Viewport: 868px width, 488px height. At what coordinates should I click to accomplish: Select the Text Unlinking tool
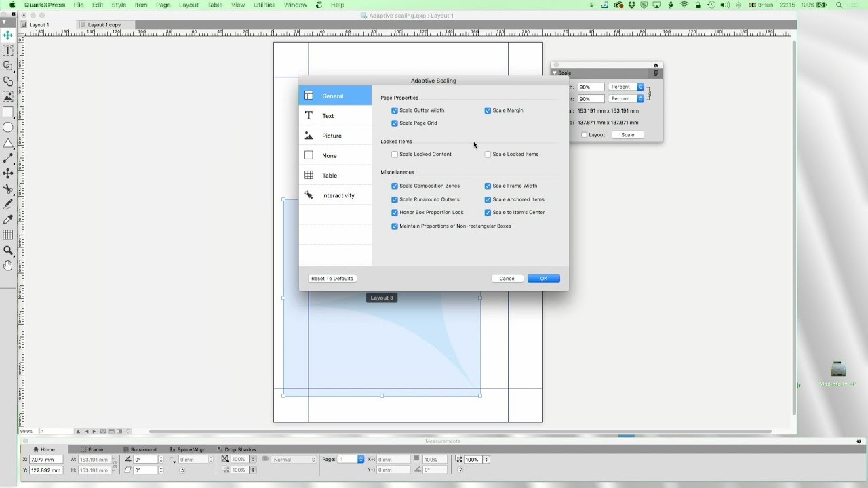coord(8,81)
